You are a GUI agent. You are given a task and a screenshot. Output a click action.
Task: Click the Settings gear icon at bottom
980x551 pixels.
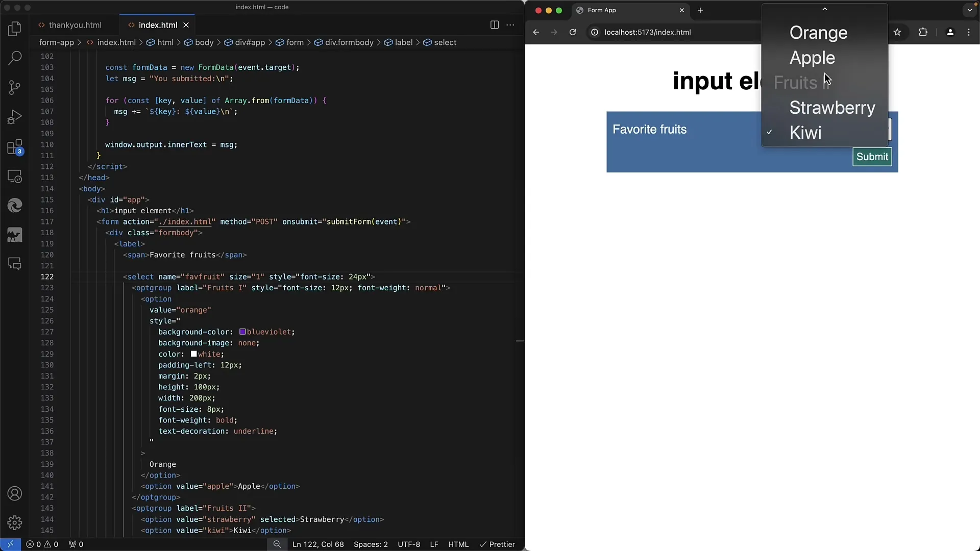15,523
